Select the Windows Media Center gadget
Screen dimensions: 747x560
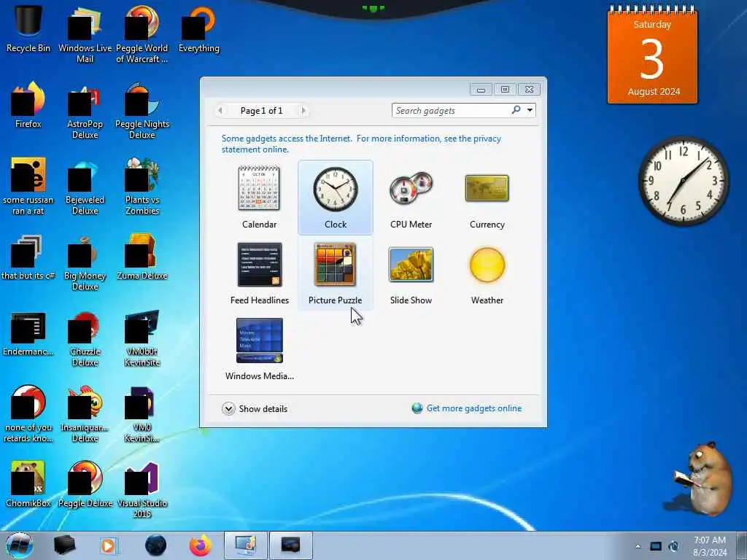point(259,349)
